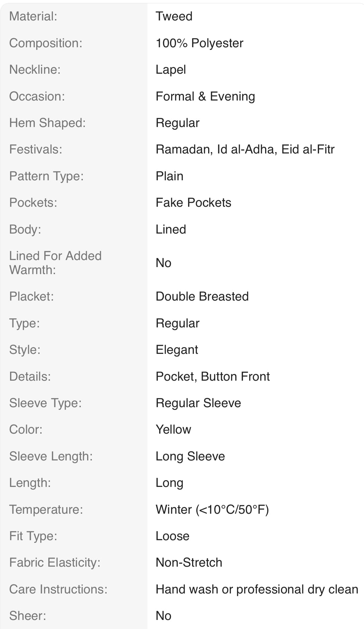Click Lined For Added Warmth label
The height and width of the screenshot is (629, 364).
click(55, 263)
